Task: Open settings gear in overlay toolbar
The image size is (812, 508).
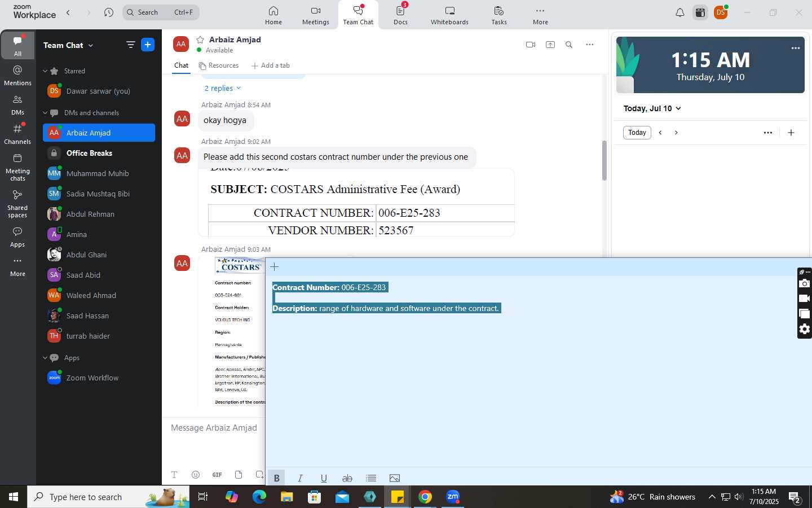Action: click(805, 329)
